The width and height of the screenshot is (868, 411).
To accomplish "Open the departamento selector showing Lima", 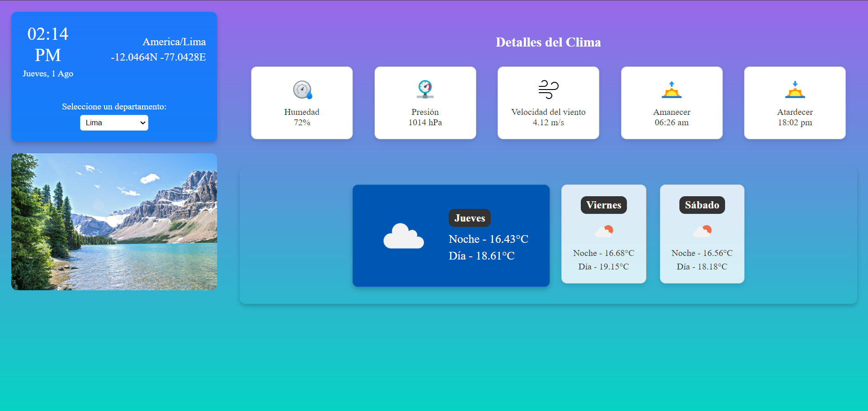I will (x=114, y=123).
